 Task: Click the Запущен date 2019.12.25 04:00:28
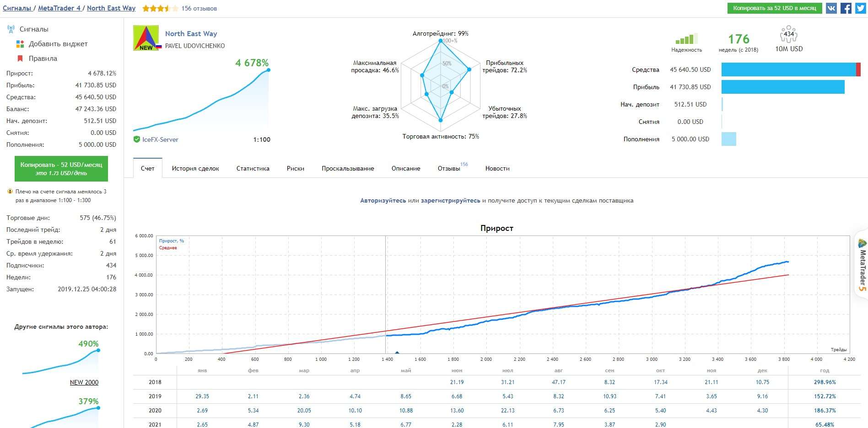[87, 289]
